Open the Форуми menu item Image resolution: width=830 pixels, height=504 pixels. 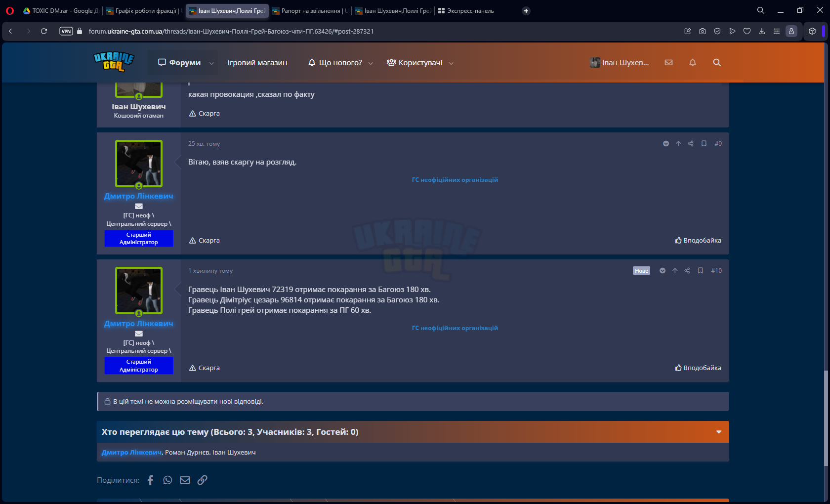click(x=179, y=63)
